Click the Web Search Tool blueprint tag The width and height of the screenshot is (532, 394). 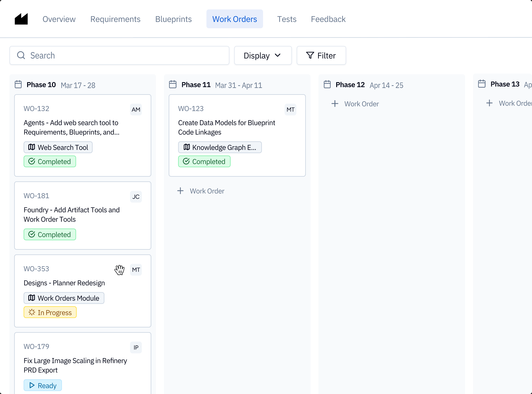tap(58, 147)
